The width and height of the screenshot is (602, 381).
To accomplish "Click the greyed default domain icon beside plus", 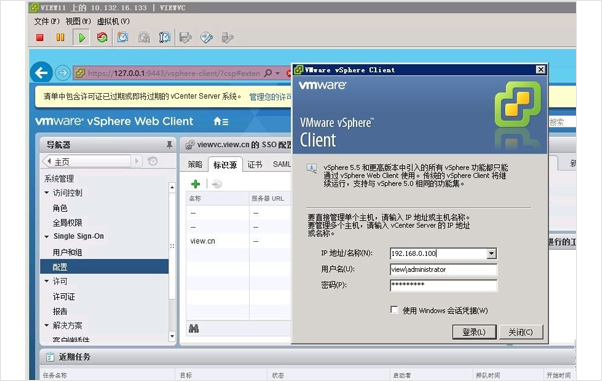I will click(x=217, y=184).
